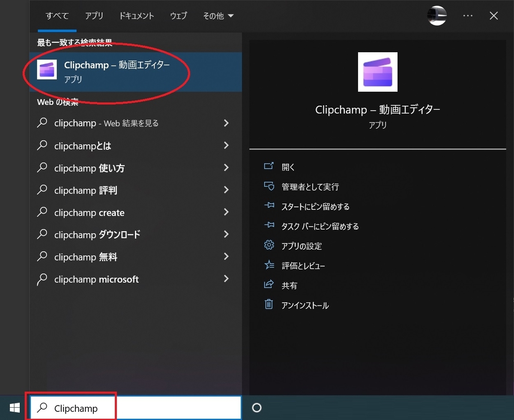Image resolution: width=514 pixels, height=420 pixels.
Task: Expand 'clipchamp - Web 結果を見る' chevron
Action: click(x=227, y=123)
